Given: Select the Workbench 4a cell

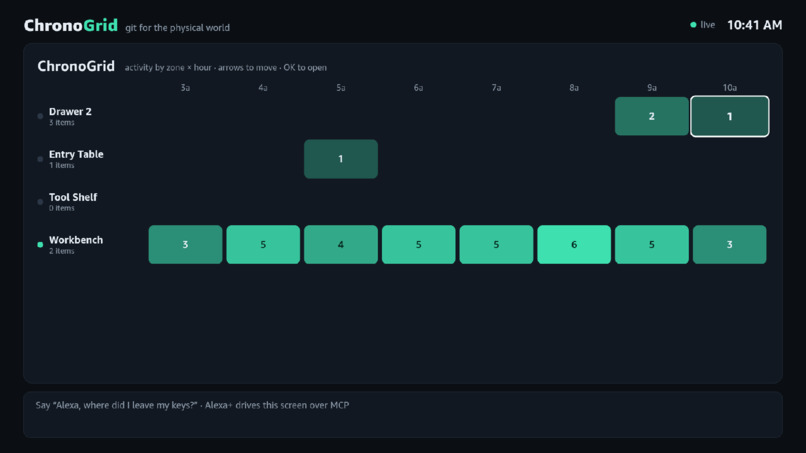Looking at the screenshot, I should tap(263, 245).
